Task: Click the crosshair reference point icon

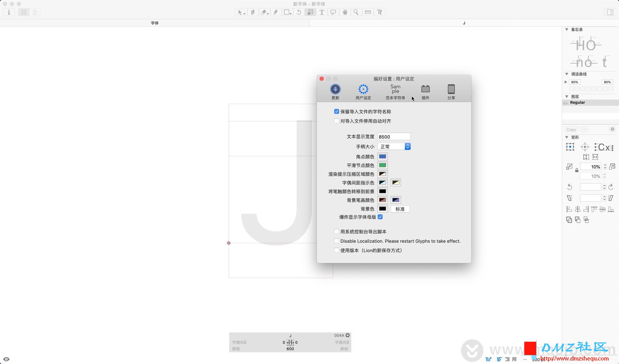Action: tap(585, 147)
